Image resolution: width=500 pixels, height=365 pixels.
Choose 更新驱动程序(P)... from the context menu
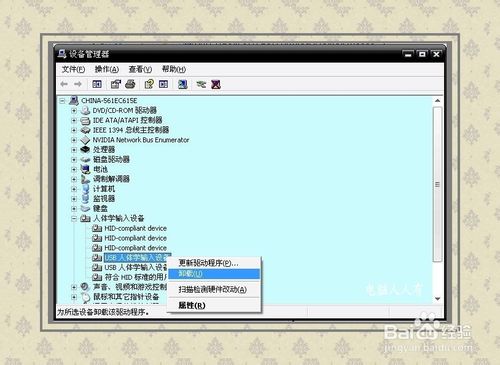[x=214, y=263]
